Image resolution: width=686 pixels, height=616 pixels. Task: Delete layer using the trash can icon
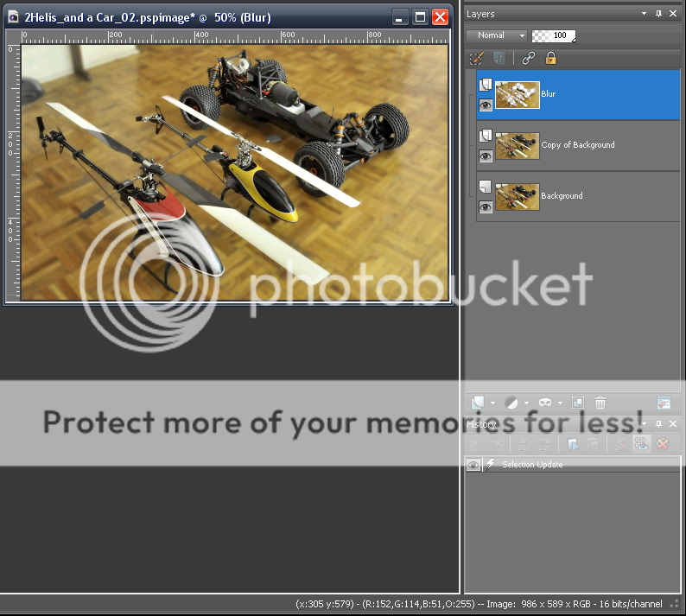[600, 403]
